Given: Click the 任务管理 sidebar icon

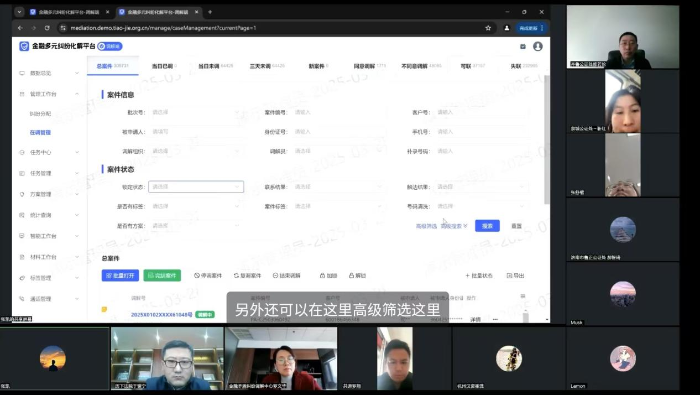Looking at the screenshot, I should (22, 173).
